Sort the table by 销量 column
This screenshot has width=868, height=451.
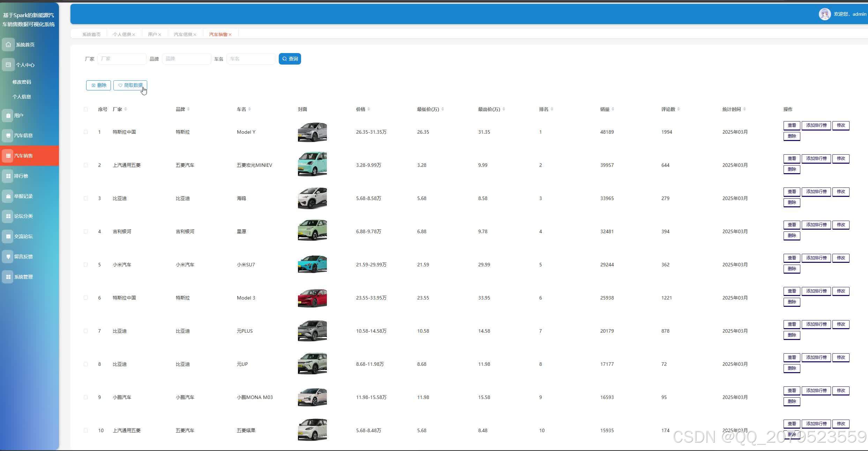click(x=613, y=109)
